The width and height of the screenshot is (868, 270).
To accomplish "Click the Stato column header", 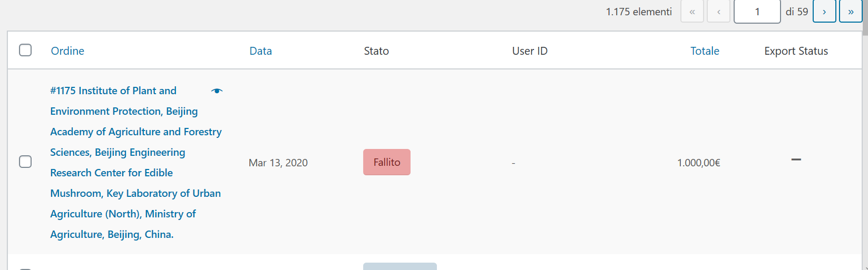I will 376,51.
